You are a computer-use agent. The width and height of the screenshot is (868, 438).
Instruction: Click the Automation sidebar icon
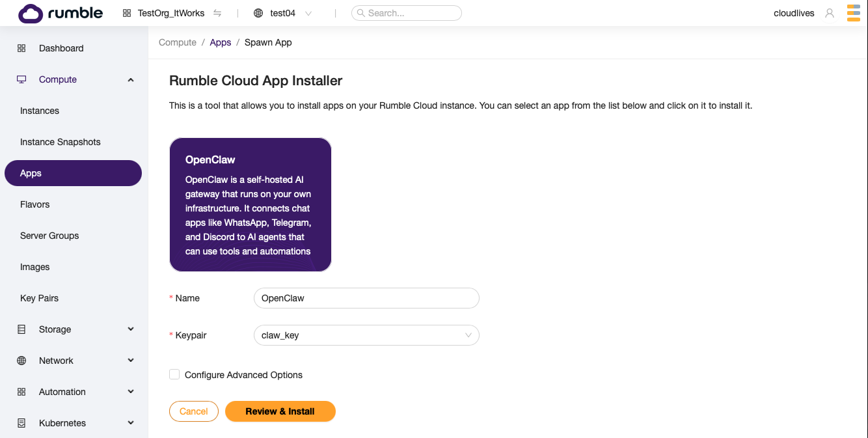21,392
